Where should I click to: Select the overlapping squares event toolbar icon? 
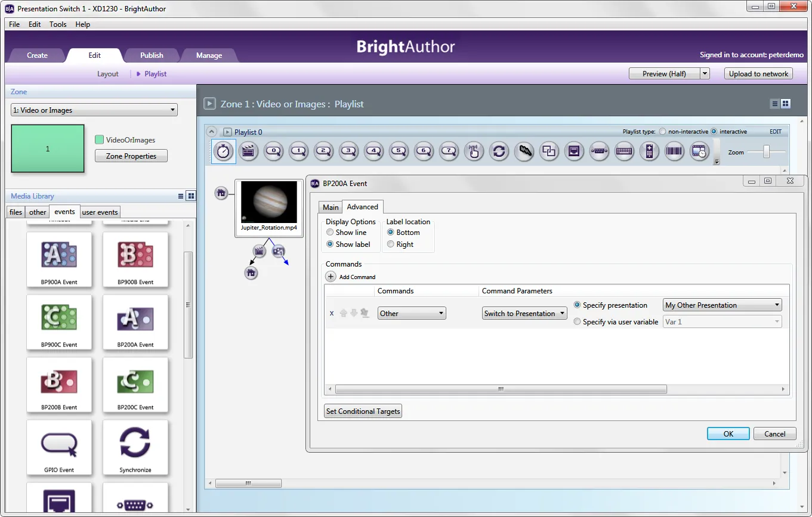coord(549,151)
